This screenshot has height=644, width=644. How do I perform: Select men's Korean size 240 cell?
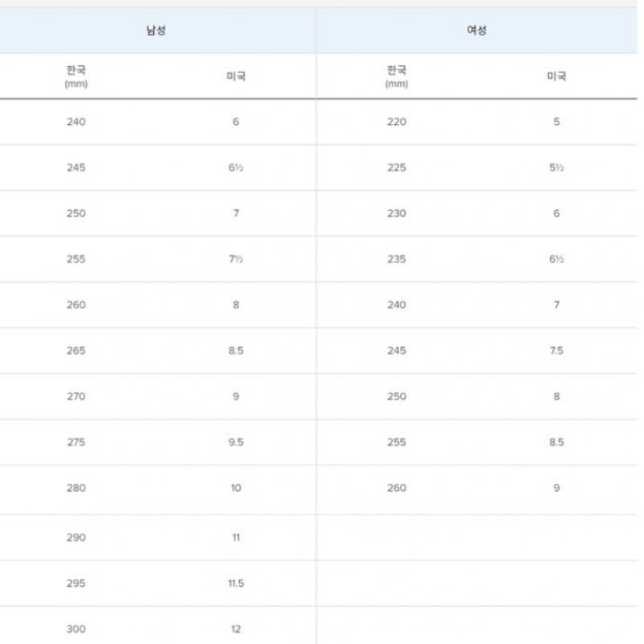[x=76, y=122]
